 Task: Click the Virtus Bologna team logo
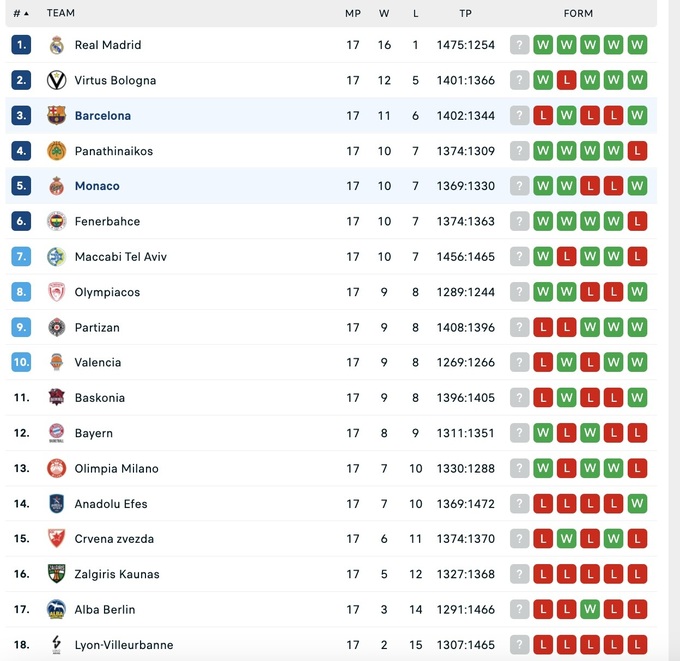57,80
